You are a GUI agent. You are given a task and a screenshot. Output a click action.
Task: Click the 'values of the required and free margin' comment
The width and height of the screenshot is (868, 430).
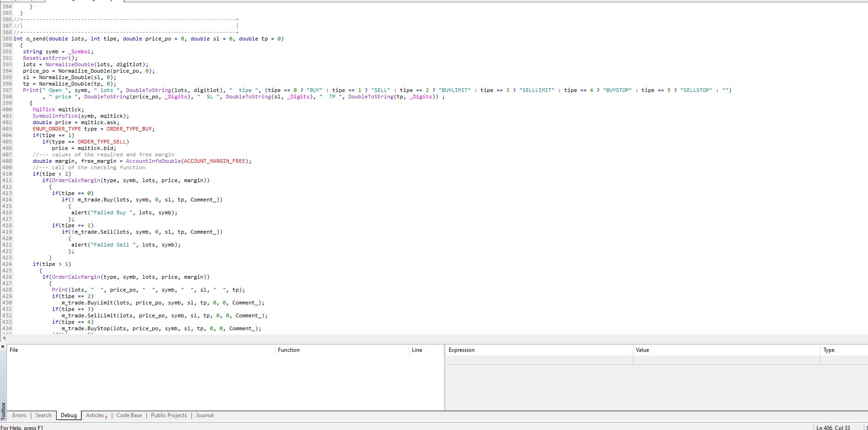104,155
